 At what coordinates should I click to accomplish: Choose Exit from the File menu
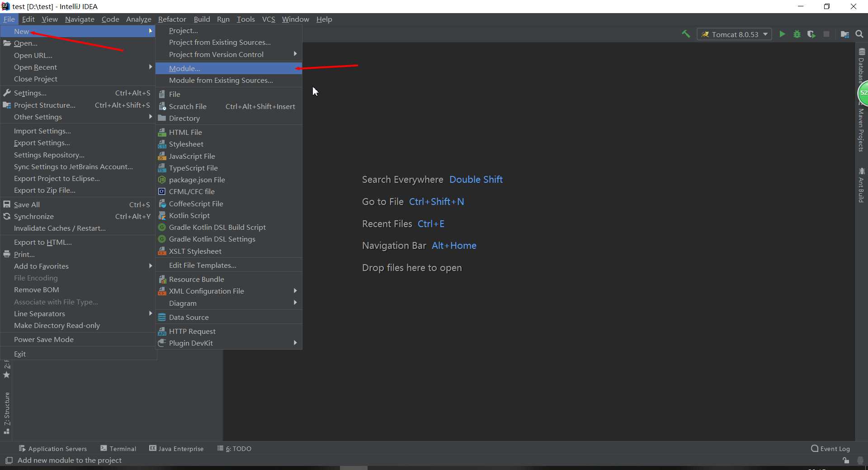[78, 354]
